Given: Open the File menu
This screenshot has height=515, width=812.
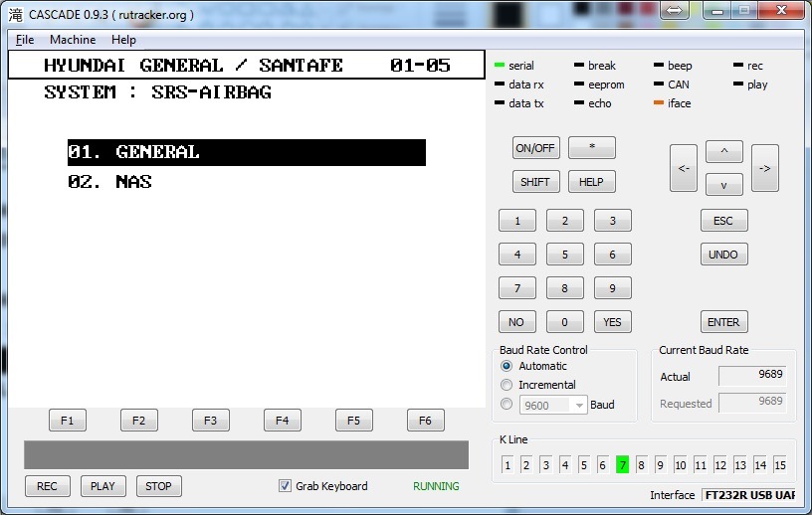Looking at the screenshot, I should click(x=24, y=40).
